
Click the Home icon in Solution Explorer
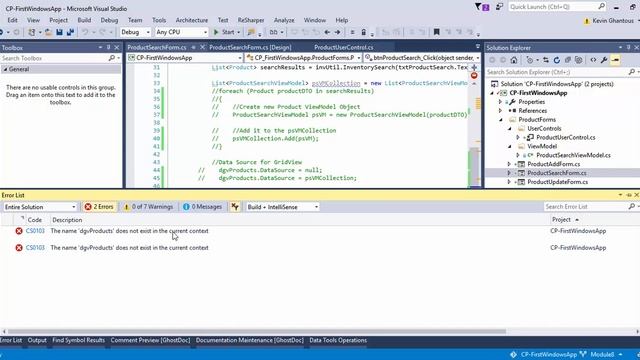tap(514, 60)
